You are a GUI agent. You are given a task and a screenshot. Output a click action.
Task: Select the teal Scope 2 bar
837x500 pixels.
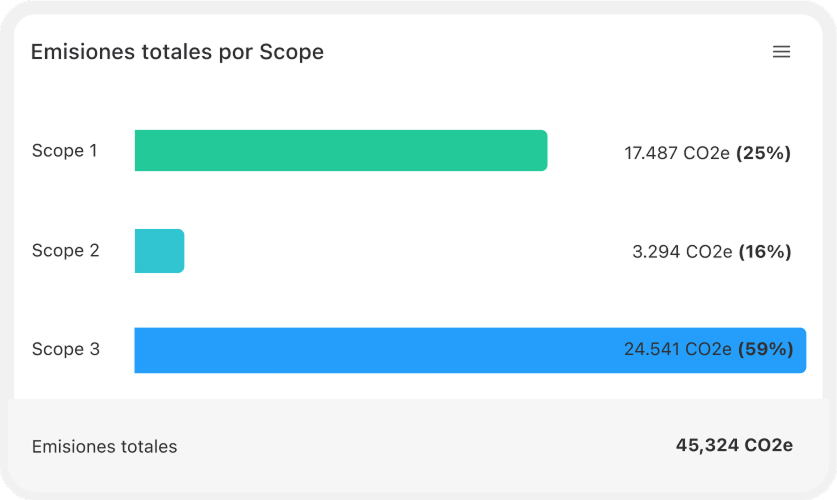[x=159, y=251]
